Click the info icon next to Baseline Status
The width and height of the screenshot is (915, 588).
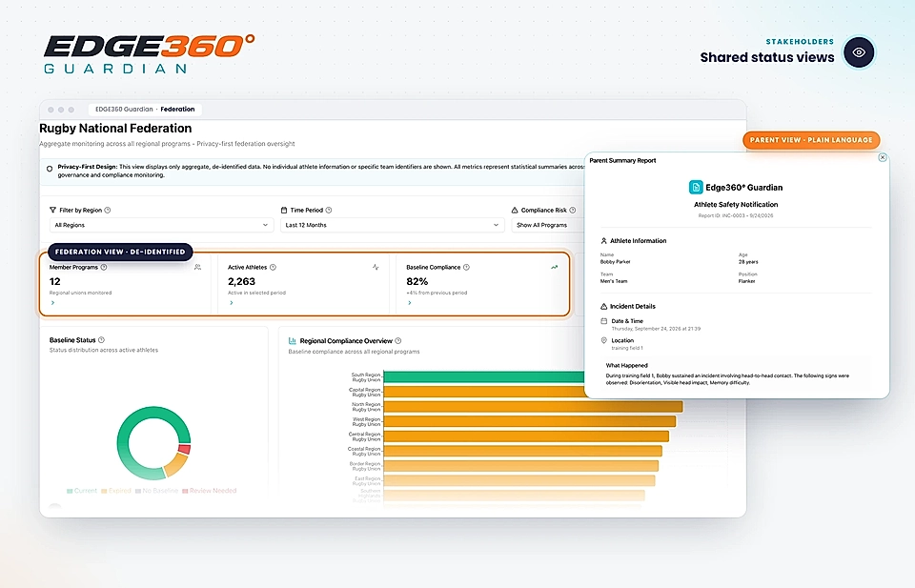(102, 339)
